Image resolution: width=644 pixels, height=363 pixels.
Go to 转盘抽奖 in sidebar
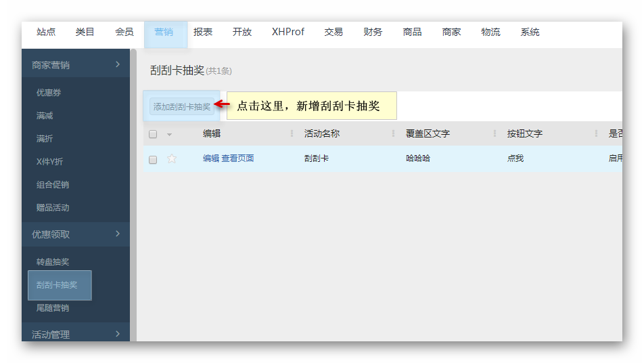point(53,262)
